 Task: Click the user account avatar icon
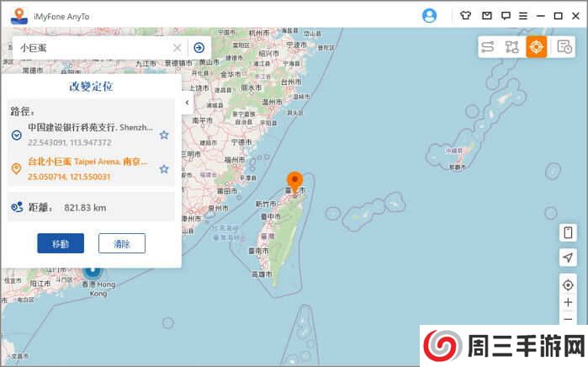[x=430, y=15]
